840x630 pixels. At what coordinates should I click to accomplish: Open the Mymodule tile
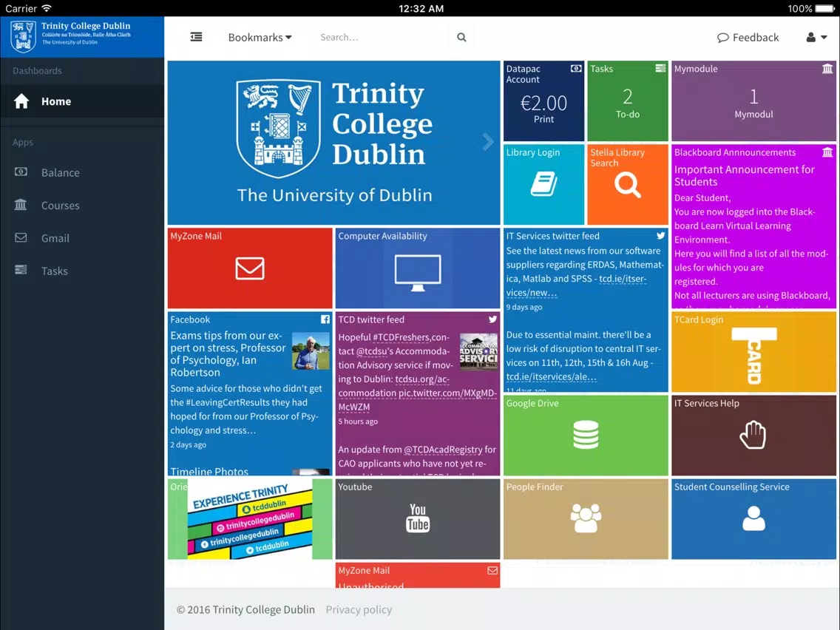[753, 101]
